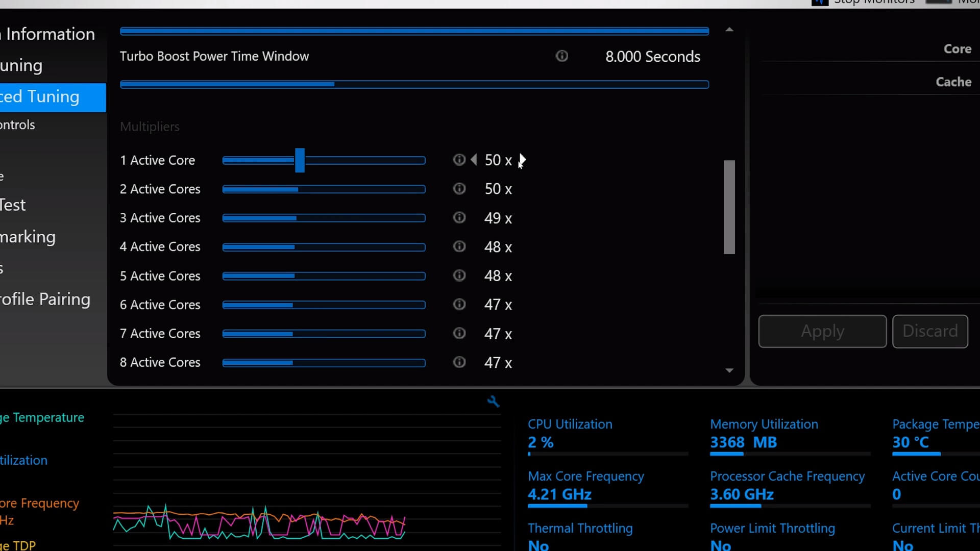The image size is (980, 551).
Task: Click the info icon beside 4 Active Cores
Action: coord(459,246)
